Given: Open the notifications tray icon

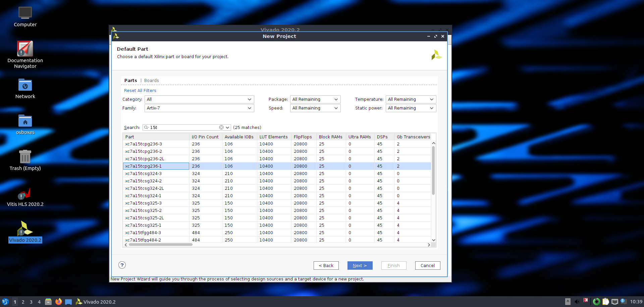Looking at the screenshot, I should click(623, 301).
